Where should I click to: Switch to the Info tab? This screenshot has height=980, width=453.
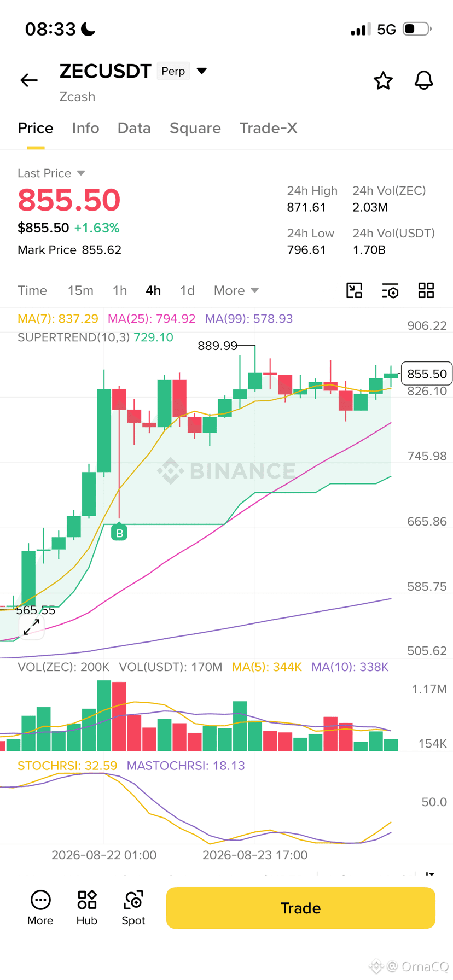tap(86, 128)
